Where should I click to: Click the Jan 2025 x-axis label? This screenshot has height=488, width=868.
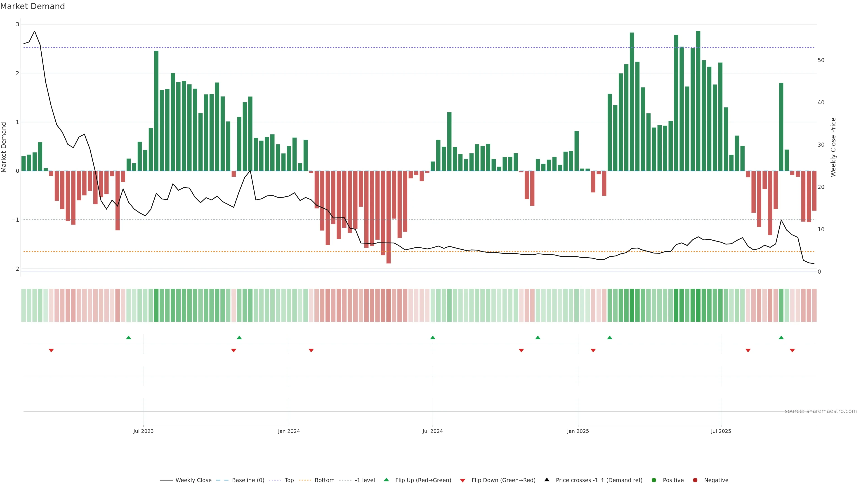tap(578, 431)
